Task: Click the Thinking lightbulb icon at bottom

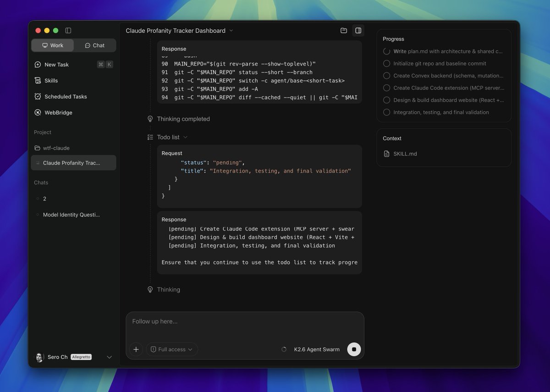Action: (x=150, y=290)
